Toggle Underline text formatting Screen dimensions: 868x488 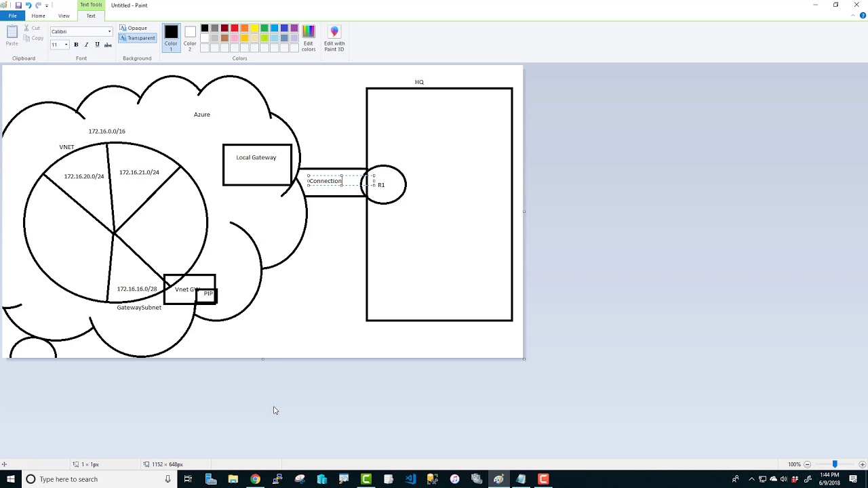click(97, 45)
